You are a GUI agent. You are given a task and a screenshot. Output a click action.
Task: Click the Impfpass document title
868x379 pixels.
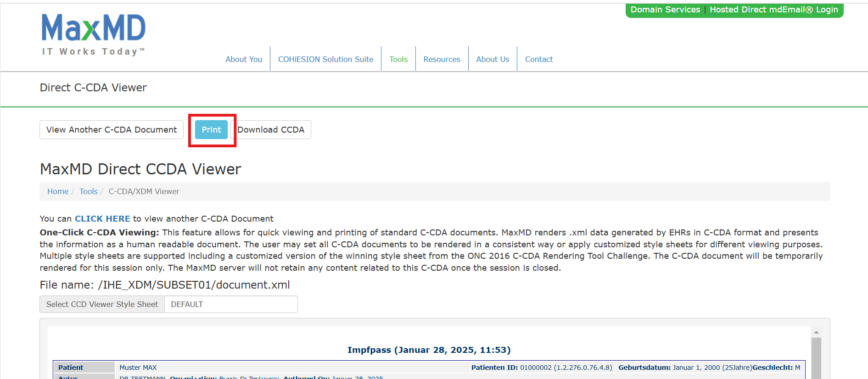[429, 350]
